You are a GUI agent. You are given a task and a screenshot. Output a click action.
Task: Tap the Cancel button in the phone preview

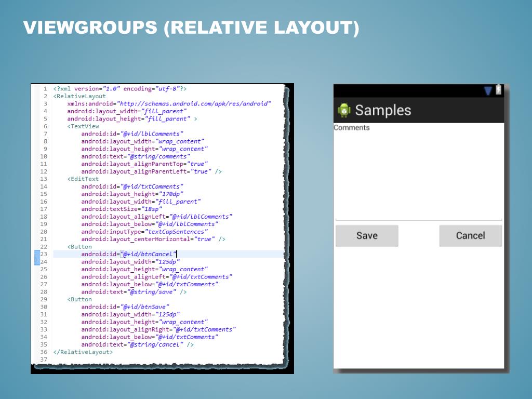pyautogui.click(x=470, y=235)
